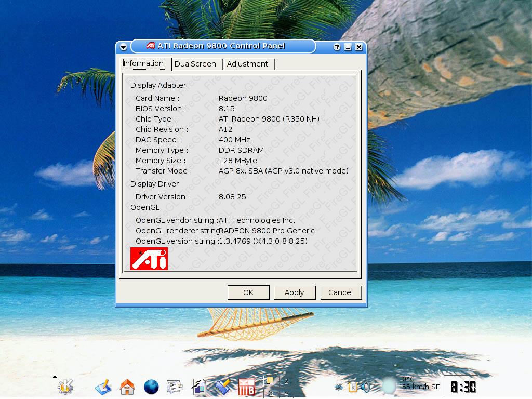Viewport: 532px width, 399px height.
Task: Click the paint roller icon in panel
Action: (x=223, y=387)
